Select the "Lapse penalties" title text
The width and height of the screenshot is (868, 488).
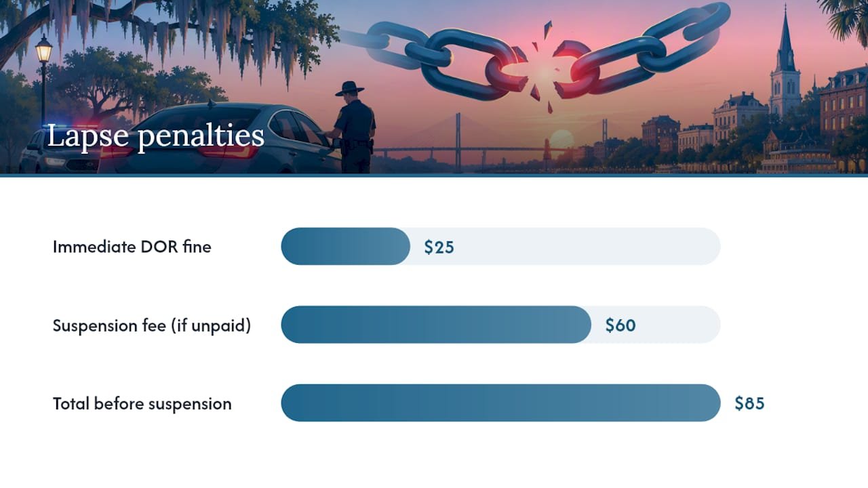(x=155, y=136)
